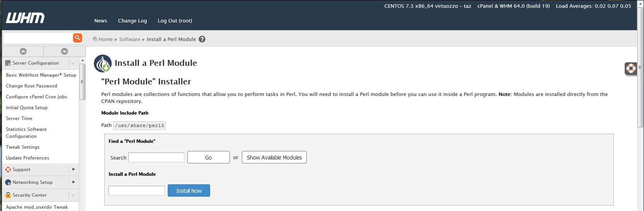The height and width of the screenshot is (211, 644).
Task: Collapse the Security Center section
Action: 73,195
